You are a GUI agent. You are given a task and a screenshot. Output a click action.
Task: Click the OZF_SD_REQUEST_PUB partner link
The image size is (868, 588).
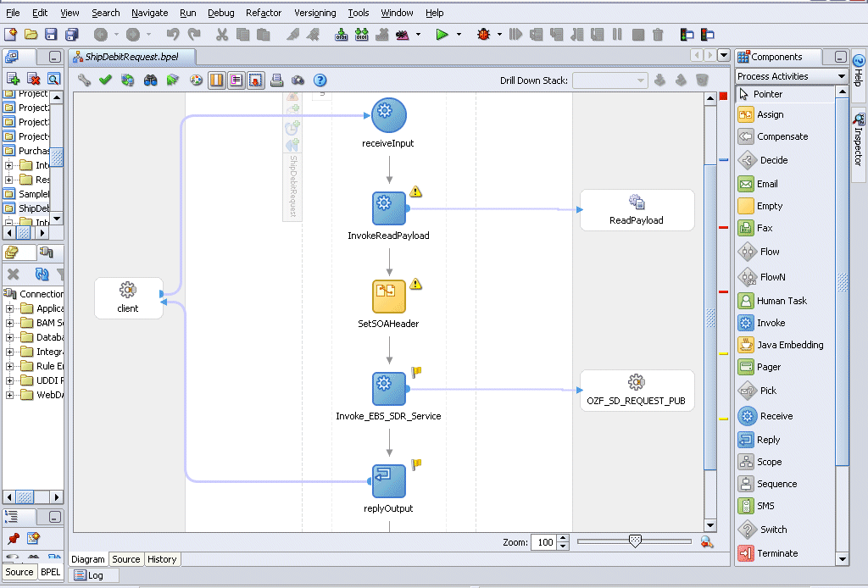(637, 390)
